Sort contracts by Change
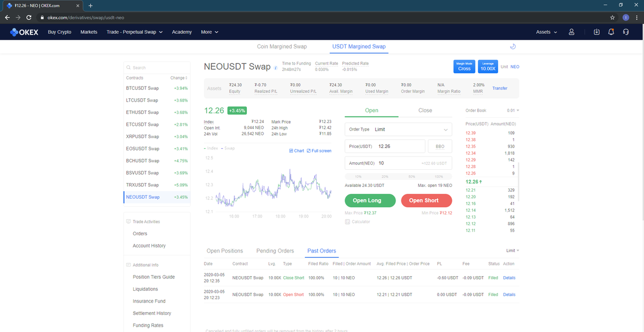Image resolution: width=644 pixels, height=332 pixels. [178, 78]
